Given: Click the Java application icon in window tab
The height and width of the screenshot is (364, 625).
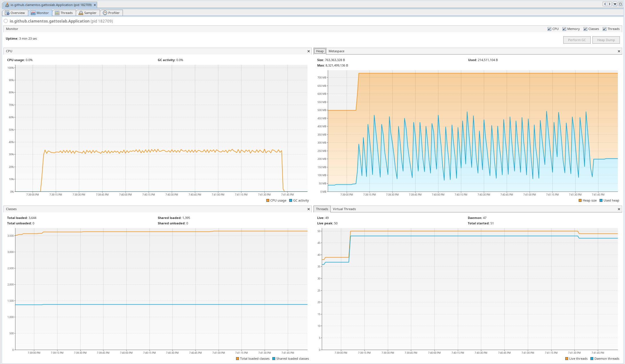Looking at the screenshot, I should point(7,5).
